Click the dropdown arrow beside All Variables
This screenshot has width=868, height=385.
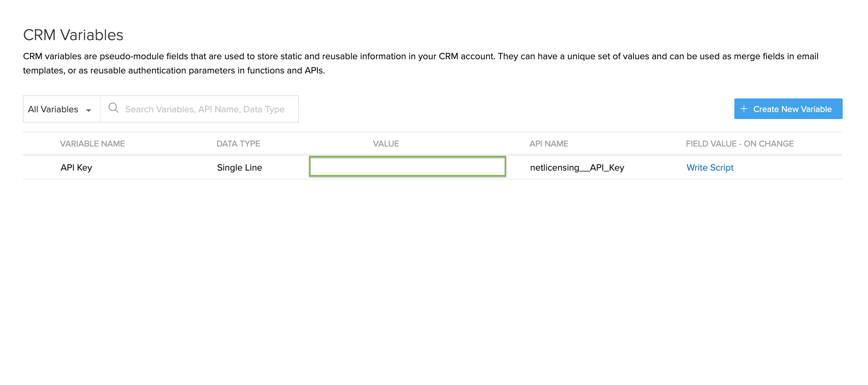coord(89,110)
